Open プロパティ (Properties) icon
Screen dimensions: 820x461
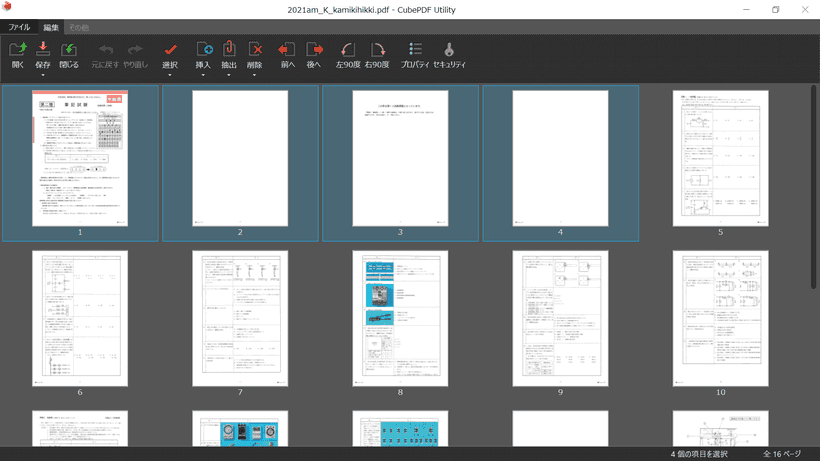[x=415, y=49]
